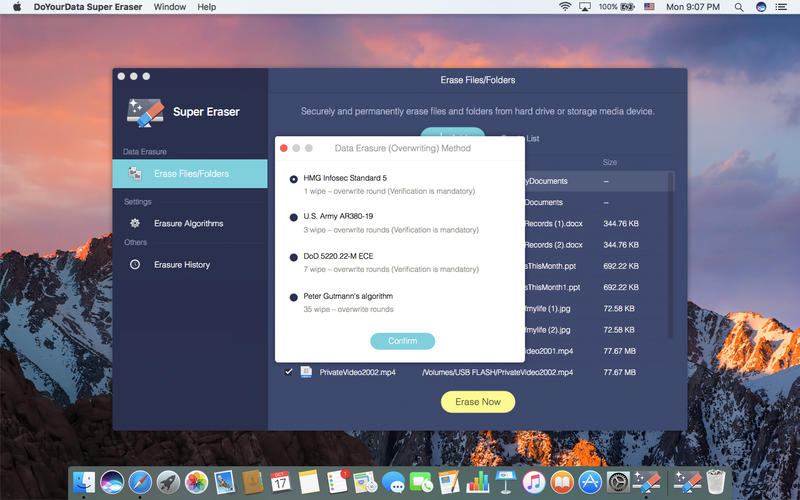This screenshot has height=500, width=800.
Task: Open Finder from the dock
Action: 84,482
